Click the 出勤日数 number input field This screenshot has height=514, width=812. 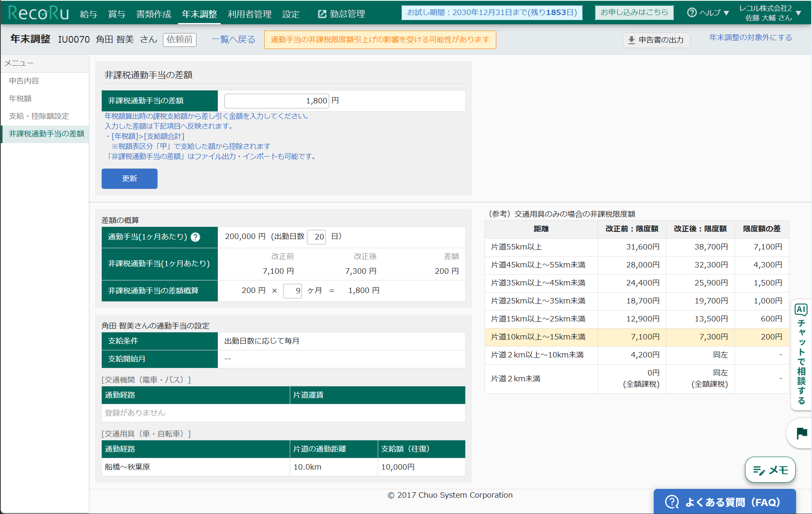click(x=316, y=237)
